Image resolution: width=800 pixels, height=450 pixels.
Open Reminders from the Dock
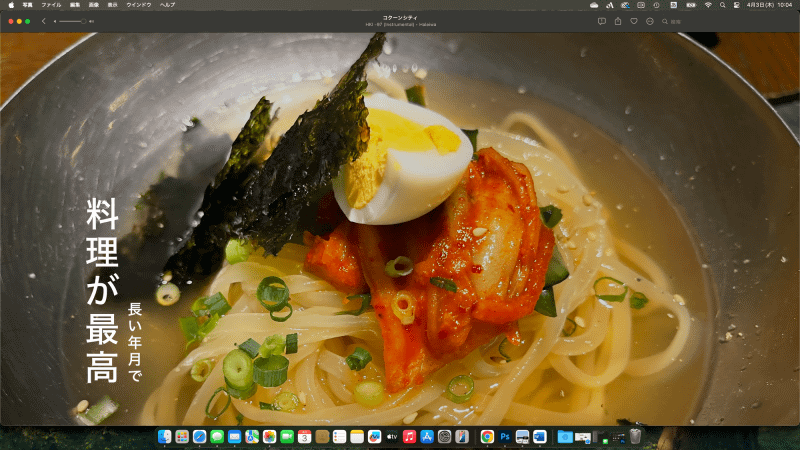(x=339, y=437)
